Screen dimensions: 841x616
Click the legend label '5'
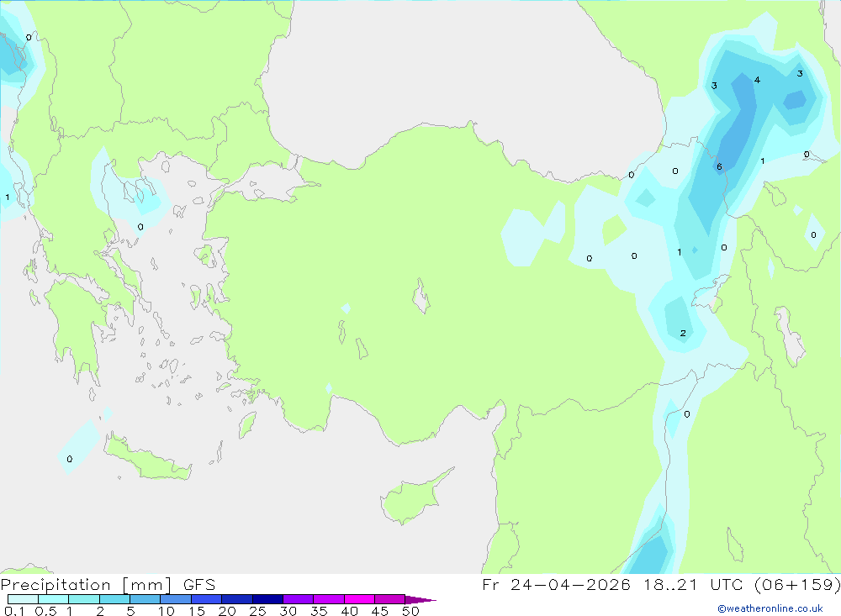[x=130, y=611]
